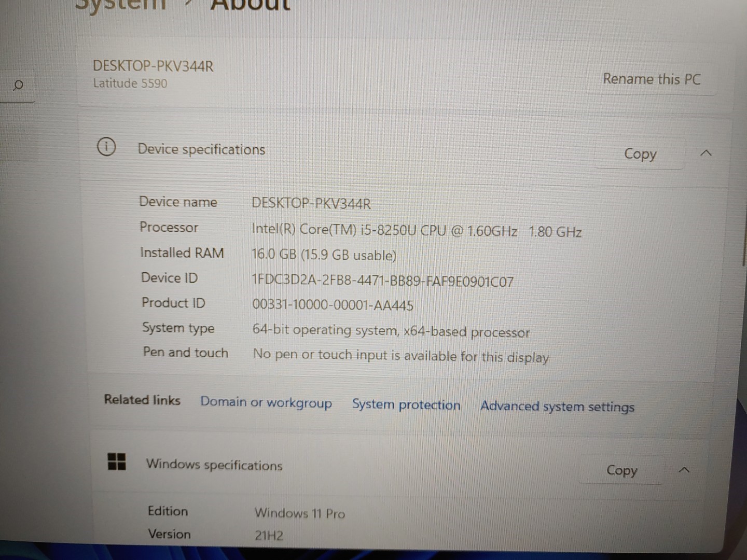
Task: Select the Windows 11 Pro edition value
Action: [x=299, y=513]
